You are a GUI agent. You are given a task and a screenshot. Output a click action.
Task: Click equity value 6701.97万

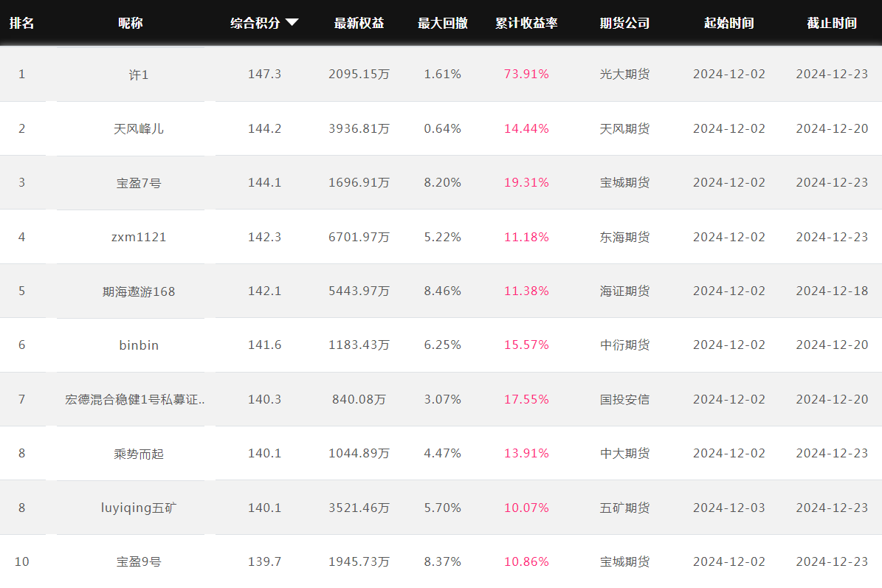(x=359, y=238)
